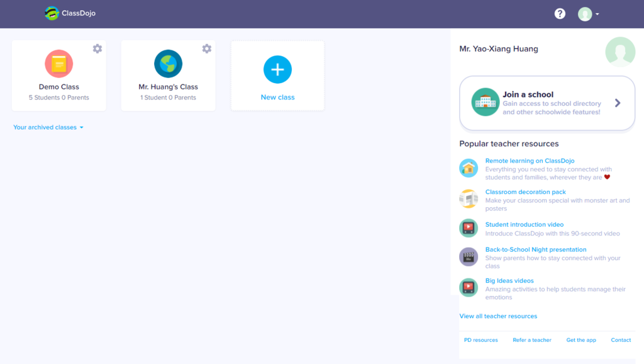Select the Mr. Huang's Class title
This screenshot has width=644, height=364.
click(168, 87)
